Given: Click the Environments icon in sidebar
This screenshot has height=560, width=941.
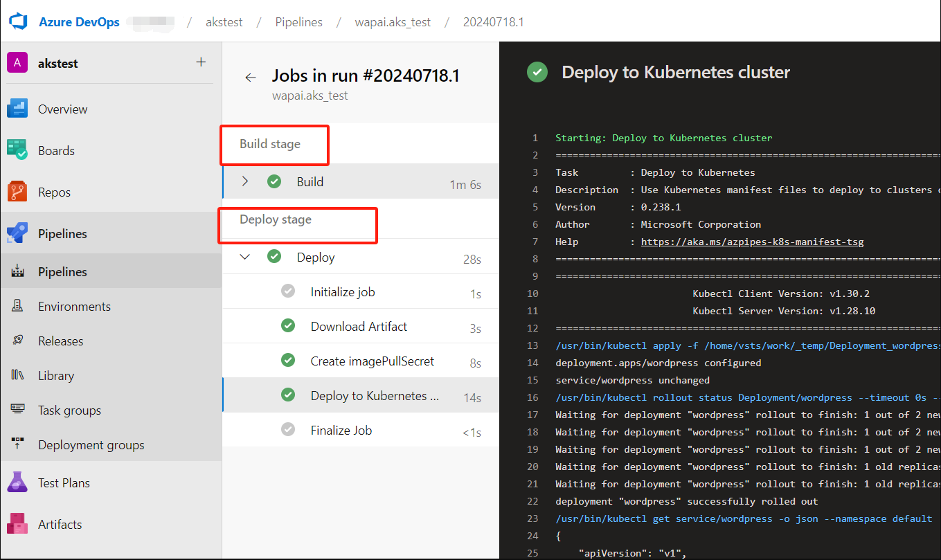Looking at the screenshot, I should (18, 306).
